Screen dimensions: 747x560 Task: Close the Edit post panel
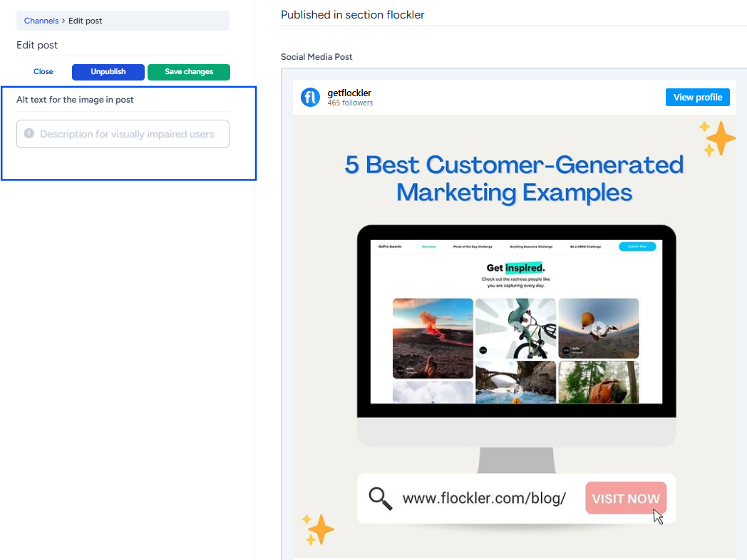(x=43, y=72)
